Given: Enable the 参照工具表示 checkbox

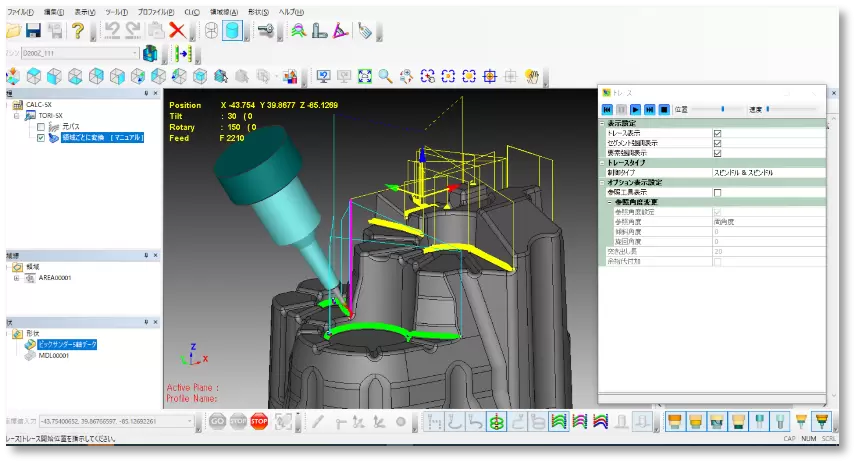Looking at the screenshot, I should [x=717, y=192].
